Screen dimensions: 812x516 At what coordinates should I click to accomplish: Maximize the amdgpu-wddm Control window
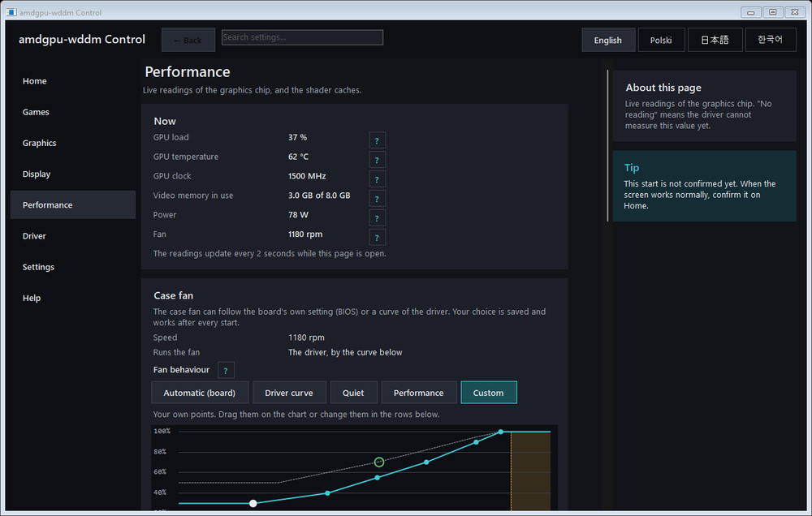773,12
